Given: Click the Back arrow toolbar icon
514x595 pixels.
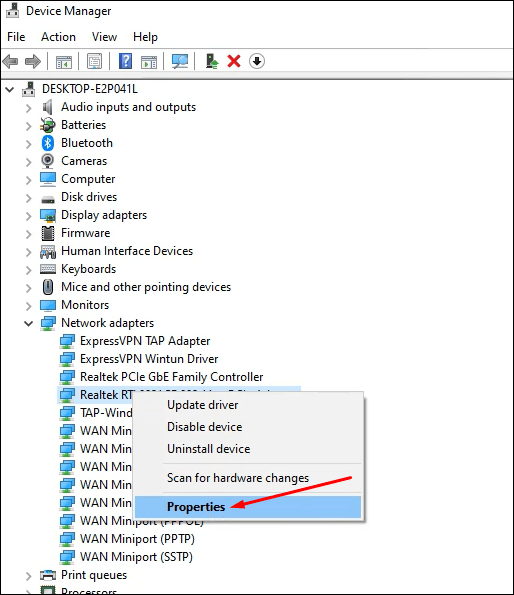Looking at the screenshot, I should tap(10, 61).
